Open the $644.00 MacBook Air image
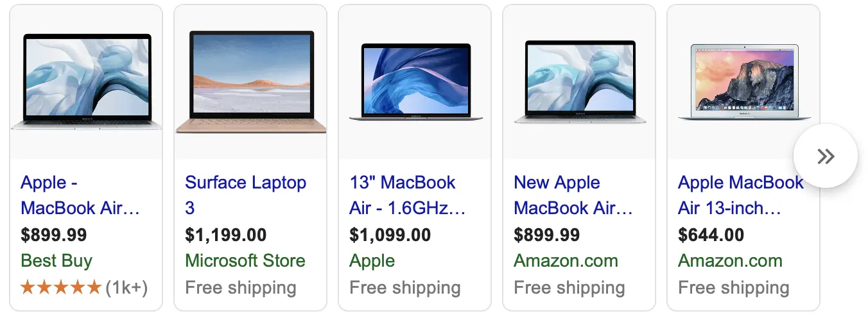868x318 pixels. pyautogui.click(x=743, y=82)
